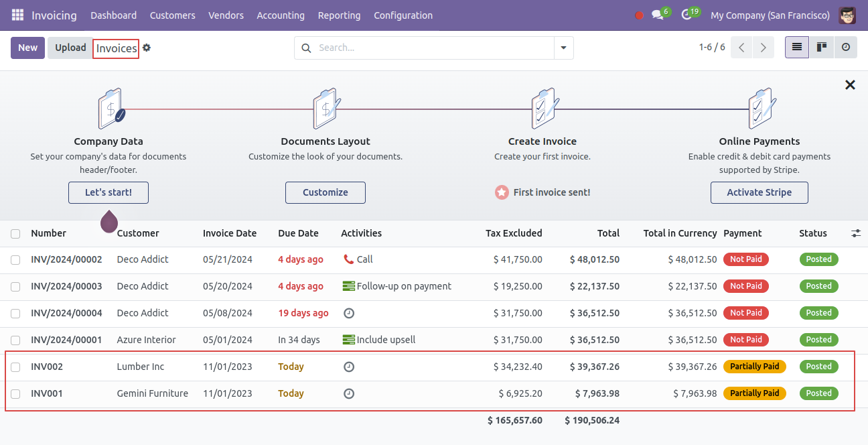The width and height of the screenshot is (868, 445).
Task: Click Lumber Inc customer cell
Action: (x=141, y=367)
